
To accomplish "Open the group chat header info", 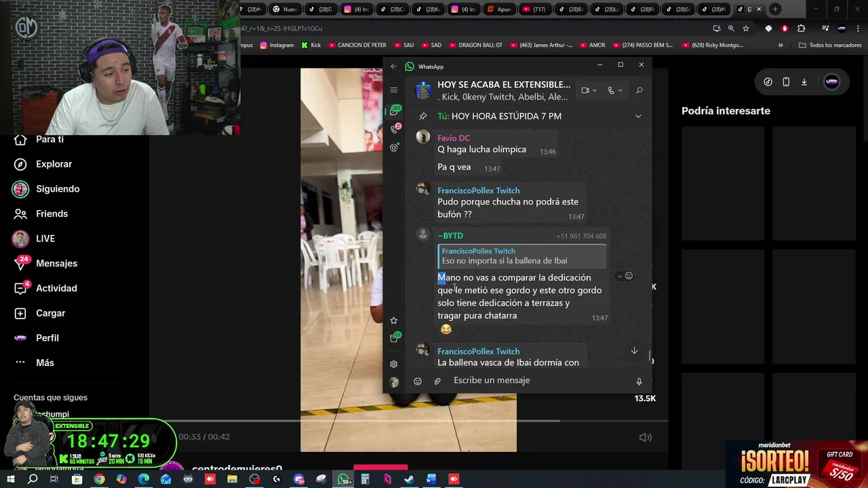I will click(503, 90).
